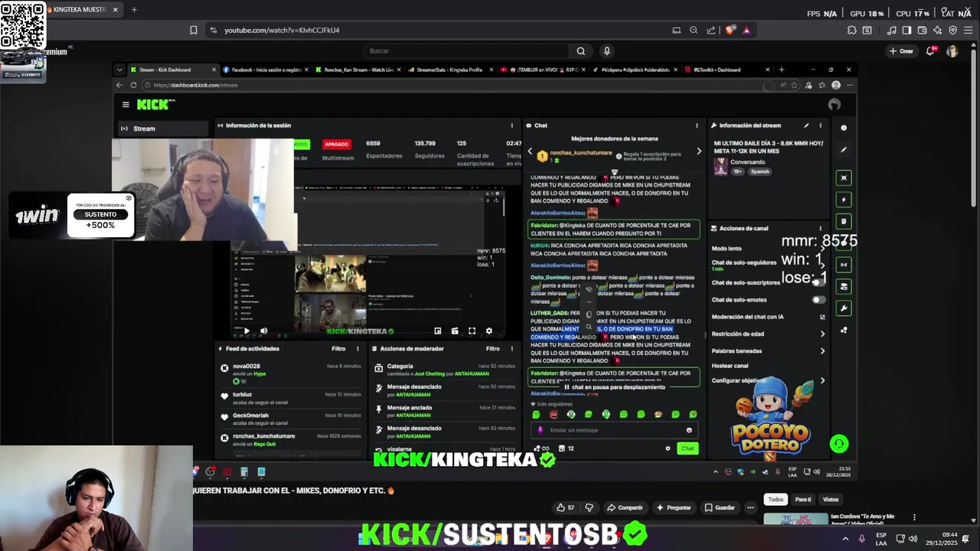Expand Restricción de edad option
This screenshot has width=980, height=551.
pos(768,334)
